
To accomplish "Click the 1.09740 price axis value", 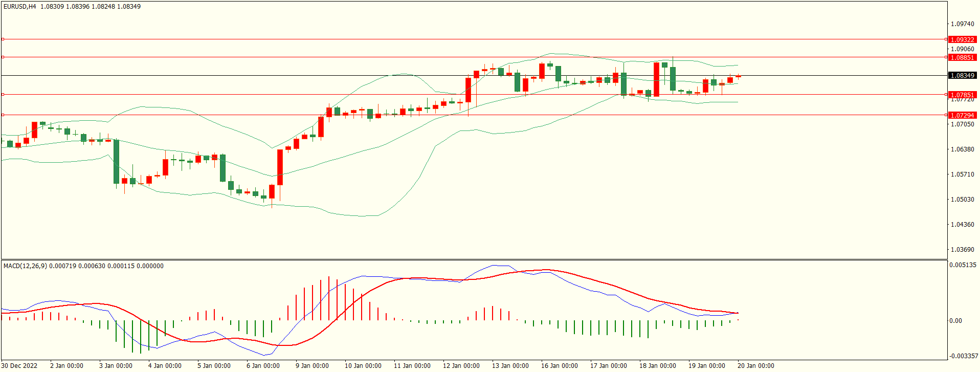I will tap(962, 24).
